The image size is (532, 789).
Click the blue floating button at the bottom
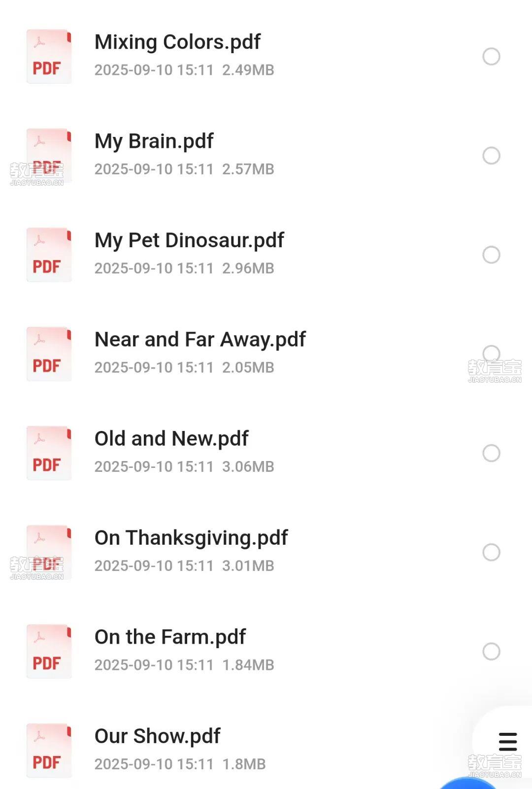tap(467, 783)
